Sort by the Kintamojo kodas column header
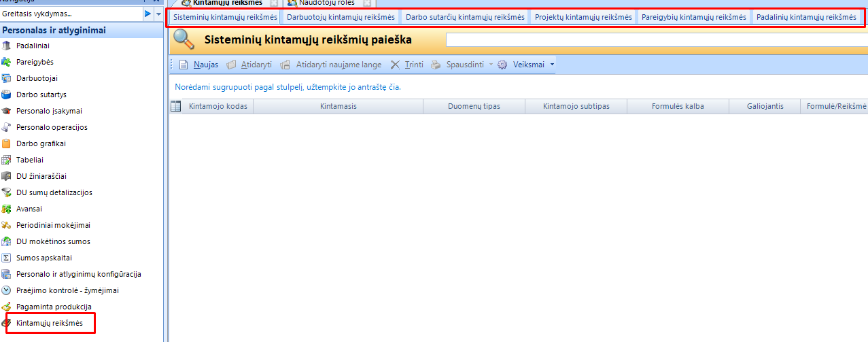The height and width of the screenshot is (342, 868). click(218, 106)
